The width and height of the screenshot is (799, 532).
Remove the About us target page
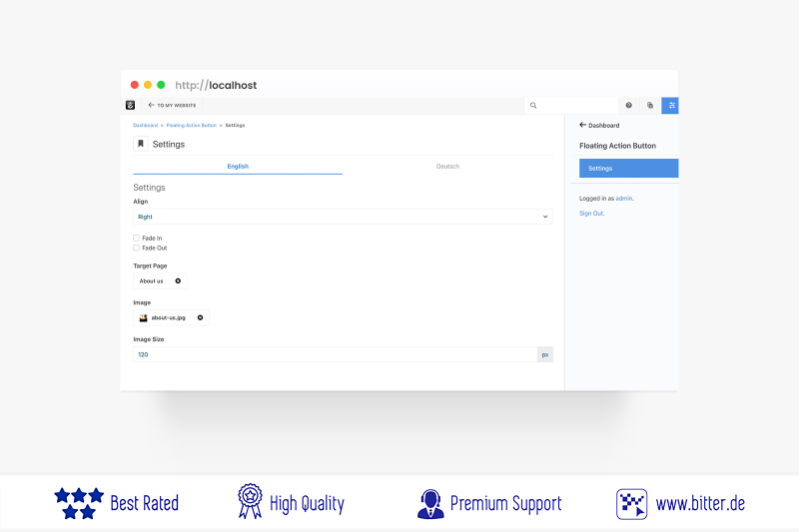(x=178, y=280)
